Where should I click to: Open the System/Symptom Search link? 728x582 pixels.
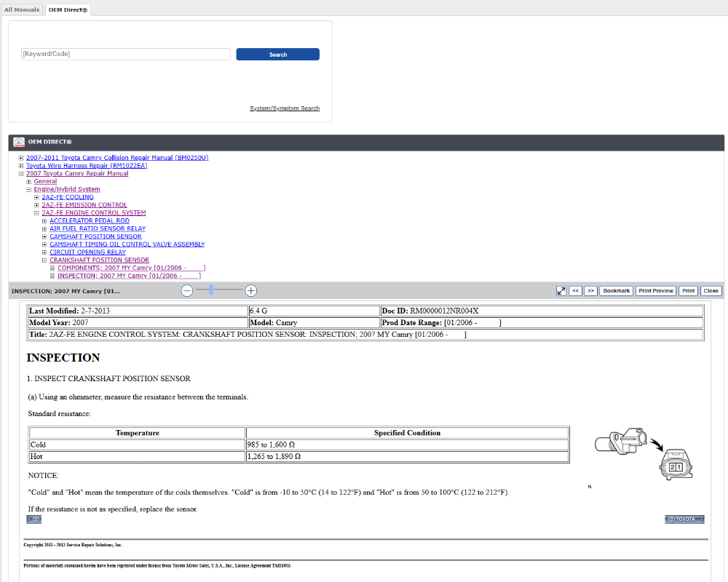click(x=285, y=108)
